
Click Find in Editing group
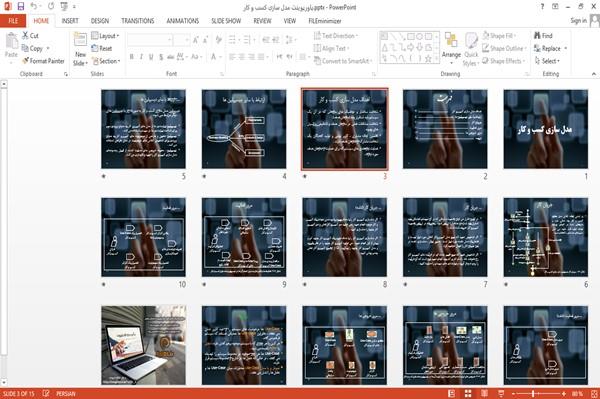pyautogui.click(x=543, y=36)
